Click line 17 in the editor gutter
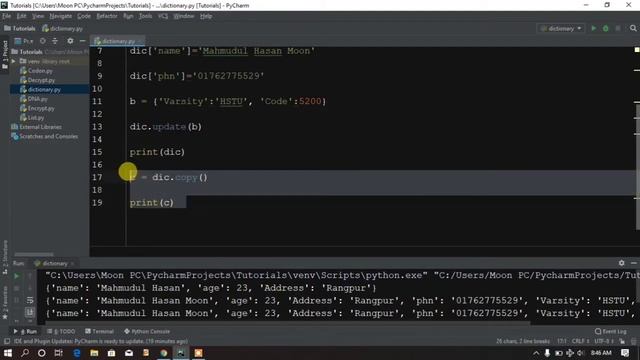Image resolution: width=640 pixels, height=360 pixels. [97, 177]
